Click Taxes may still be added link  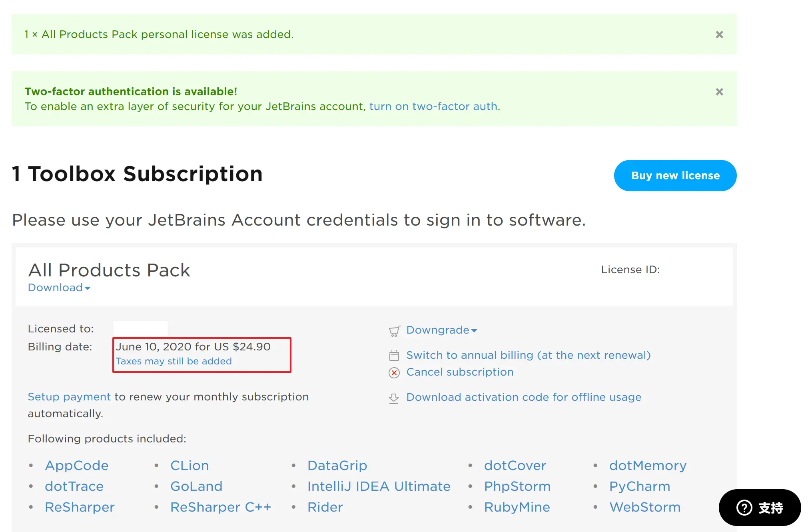(x=174, y=361)
